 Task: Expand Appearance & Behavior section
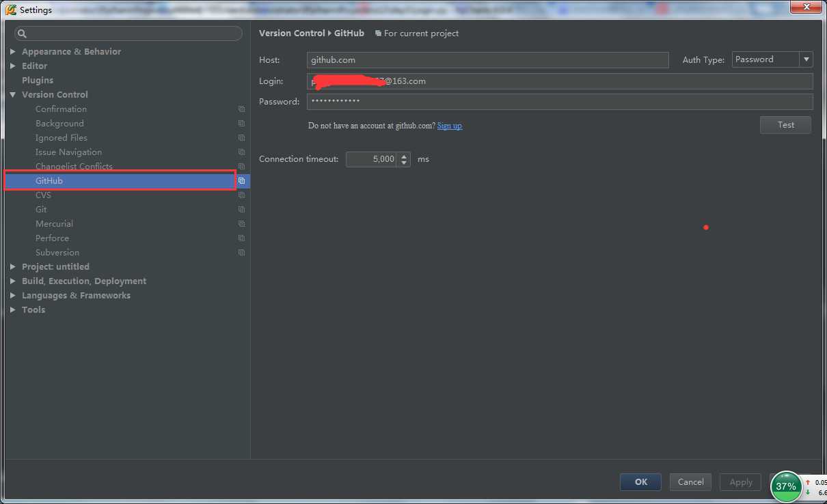pyautogui.click(x=13, y=51)
